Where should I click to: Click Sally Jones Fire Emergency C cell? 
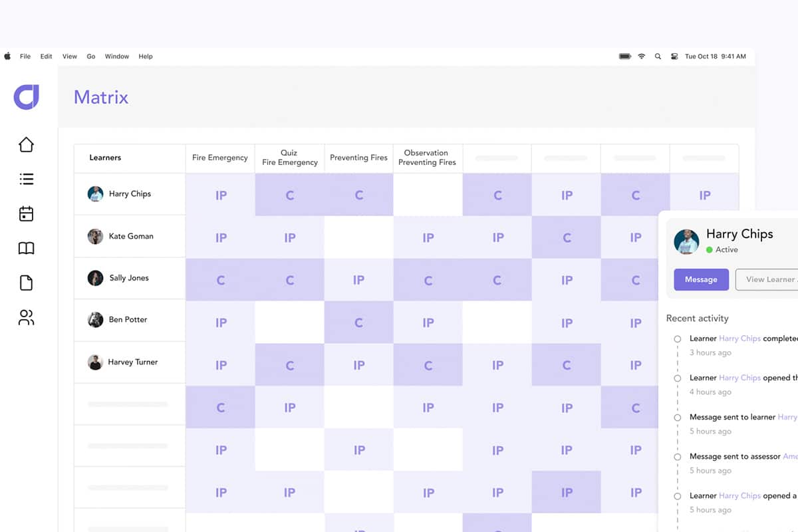click(221, 280)
